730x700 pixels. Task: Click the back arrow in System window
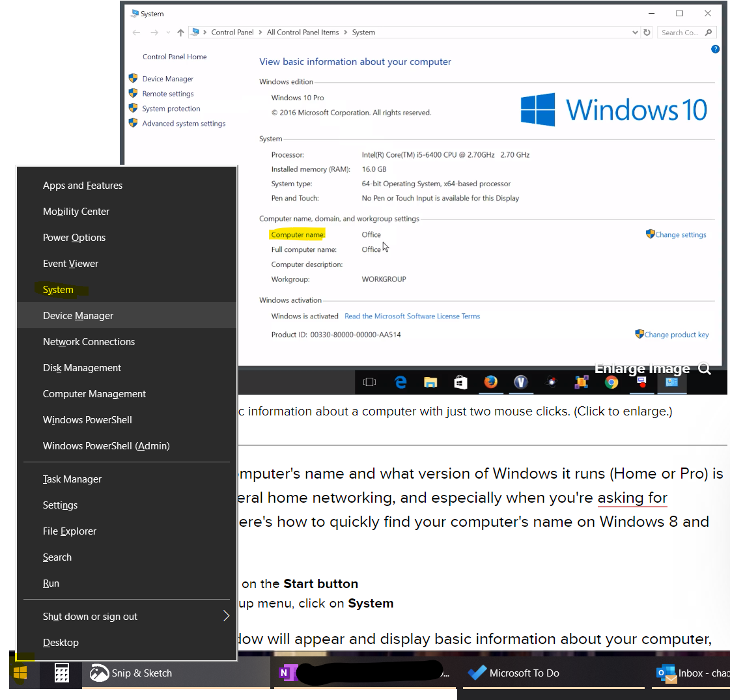coord(136,32)
